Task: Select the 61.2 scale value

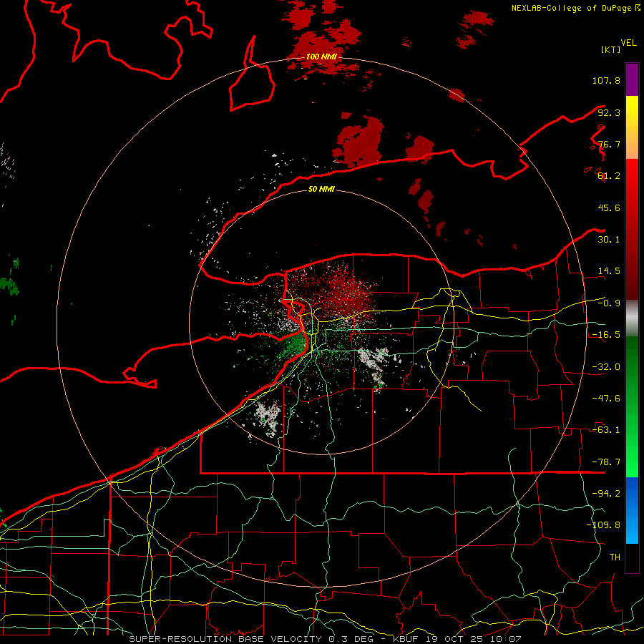Action: pyautogui.click(x=609, y=176)
